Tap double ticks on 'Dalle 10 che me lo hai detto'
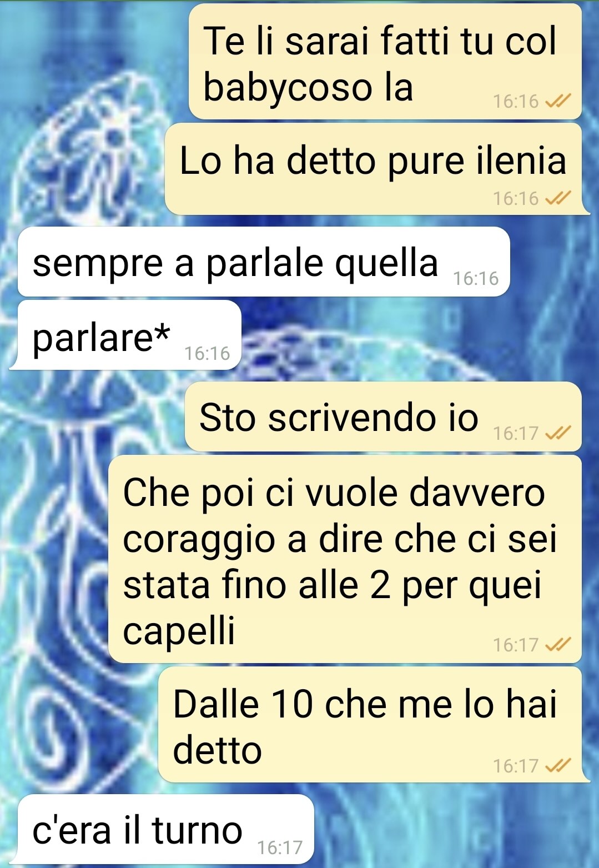Viewport: 599px width, 868px height. (x=558, y=766)
